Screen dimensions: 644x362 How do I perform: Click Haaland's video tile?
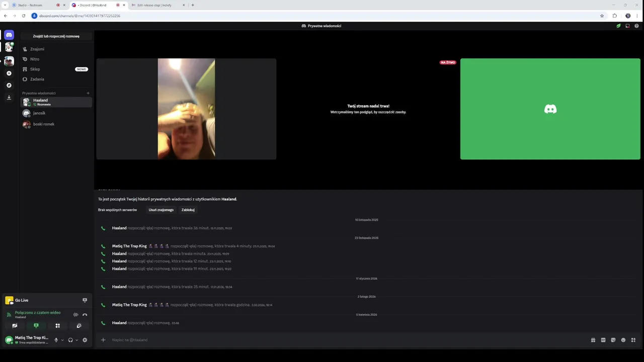[186, 109]
